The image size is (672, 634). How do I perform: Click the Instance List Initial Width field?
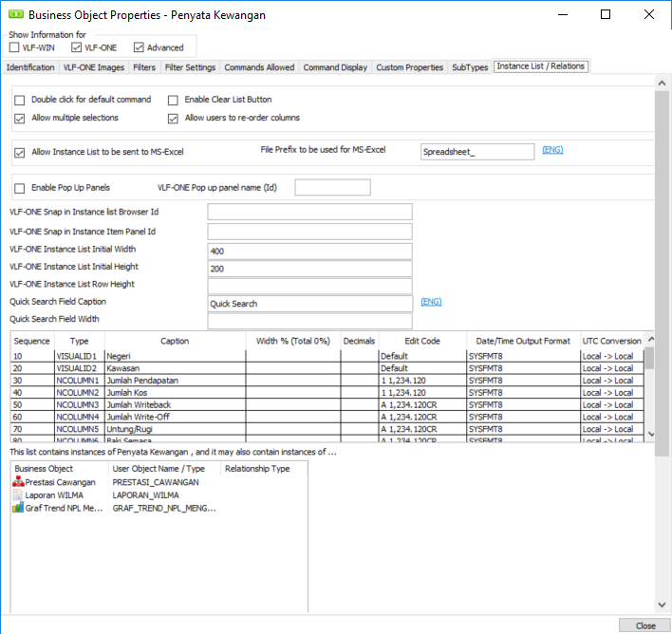pos(309,252)
